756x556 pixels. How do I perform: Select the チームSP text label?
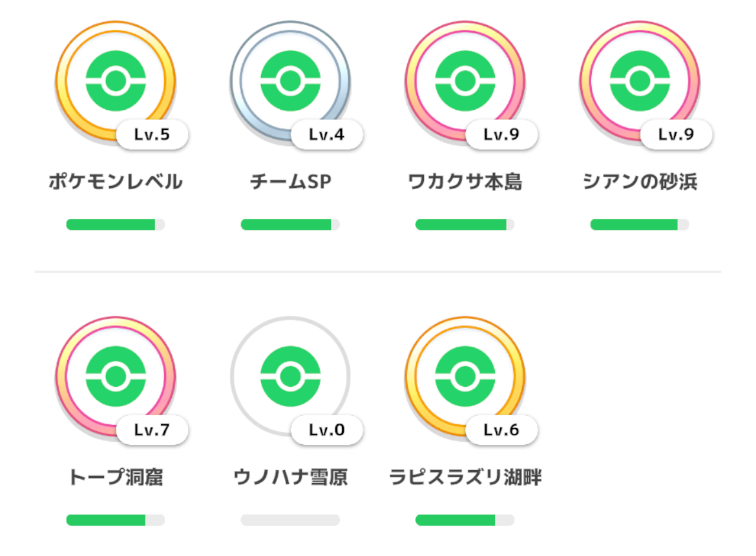pyautogui.click(x=290, y=181)
